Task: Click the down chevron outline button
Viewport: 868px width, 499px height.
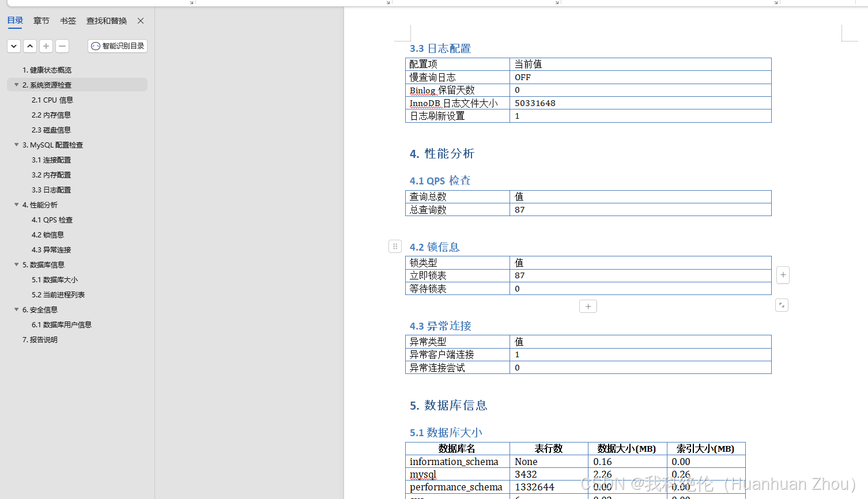Action: 14,46
